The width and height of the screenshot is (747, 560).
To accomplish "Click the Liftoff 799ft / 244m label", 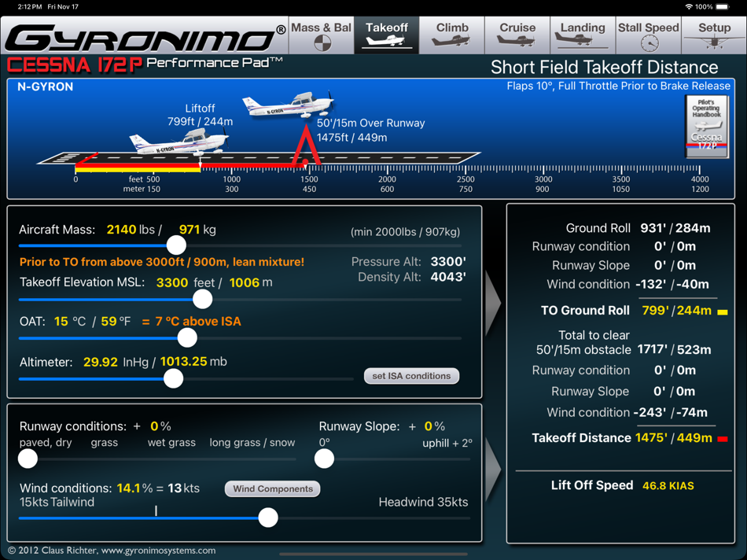I will click(200, 115).
